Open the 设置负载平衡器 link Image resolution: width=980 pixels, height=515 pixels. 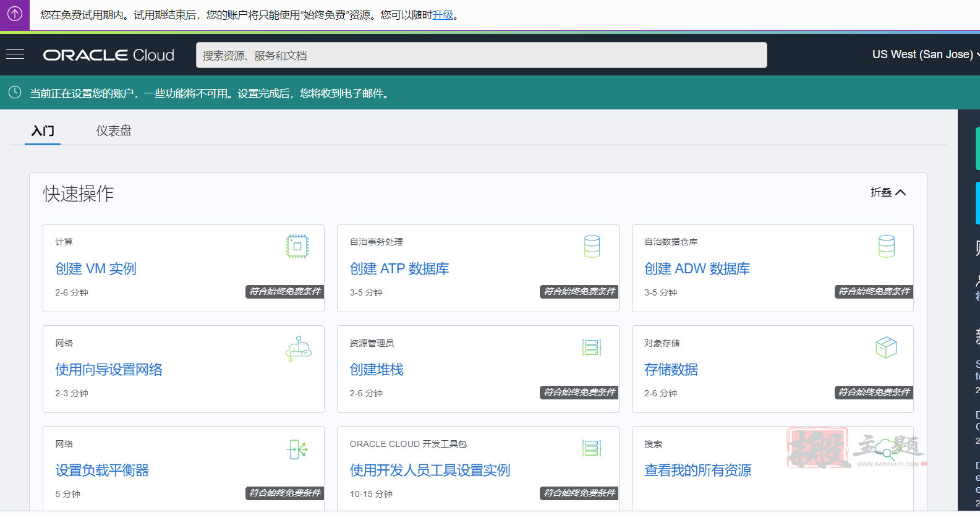102,470
